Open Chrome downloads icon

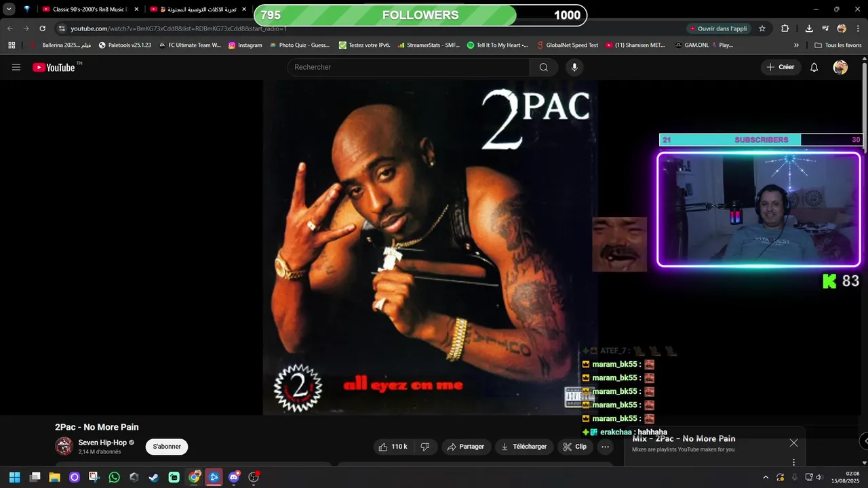[x=809, y=28]
